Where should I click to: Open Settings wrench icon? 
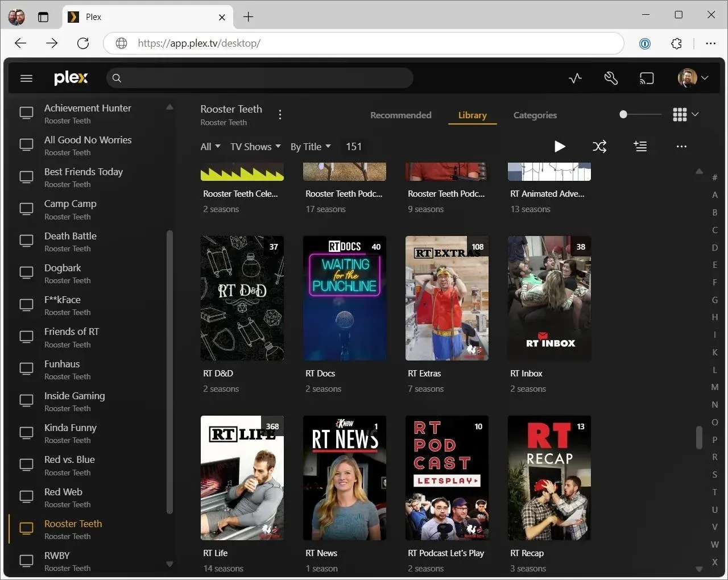(x=611, y=78)
